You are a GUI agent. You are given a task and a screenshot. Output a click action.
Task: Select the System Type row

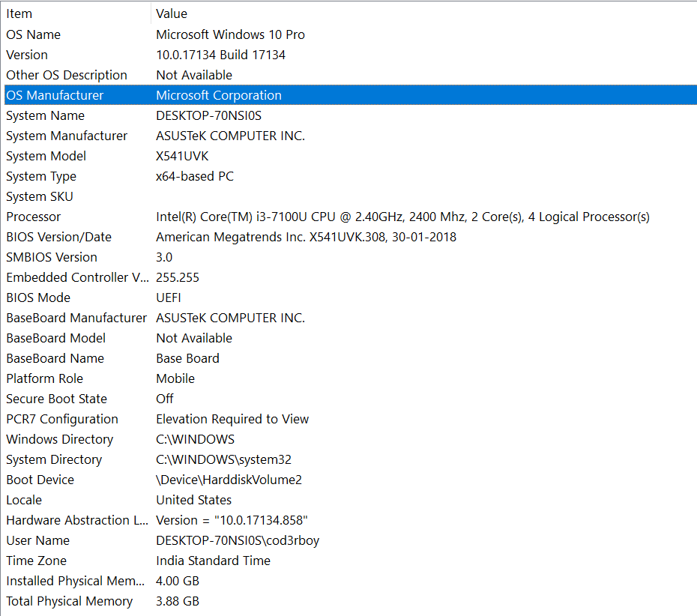350,176
